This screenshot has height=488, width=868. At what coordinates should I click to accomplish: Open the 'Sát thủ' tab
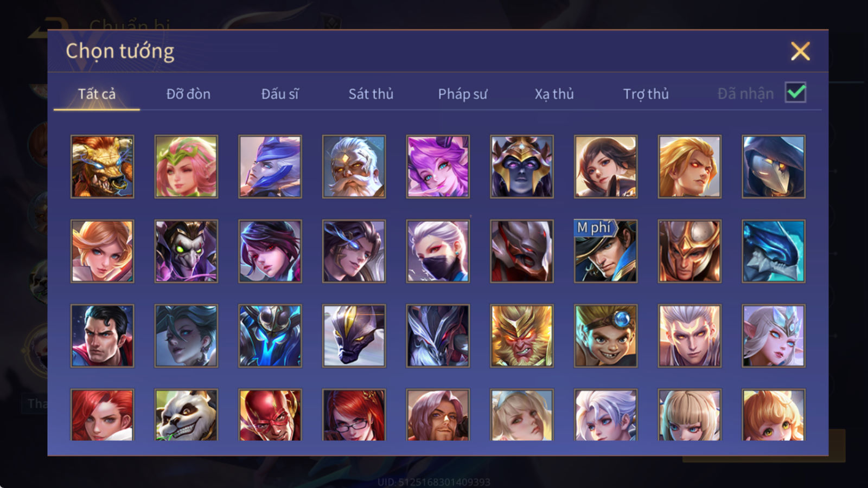[371, 94]
